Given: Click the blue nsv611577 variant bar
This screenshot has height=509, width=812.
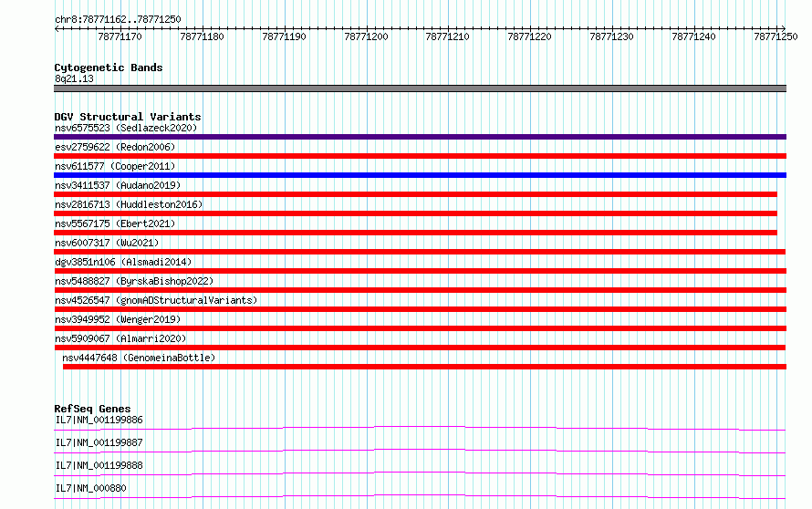Looking at the screenshot, I should [420, 175].
